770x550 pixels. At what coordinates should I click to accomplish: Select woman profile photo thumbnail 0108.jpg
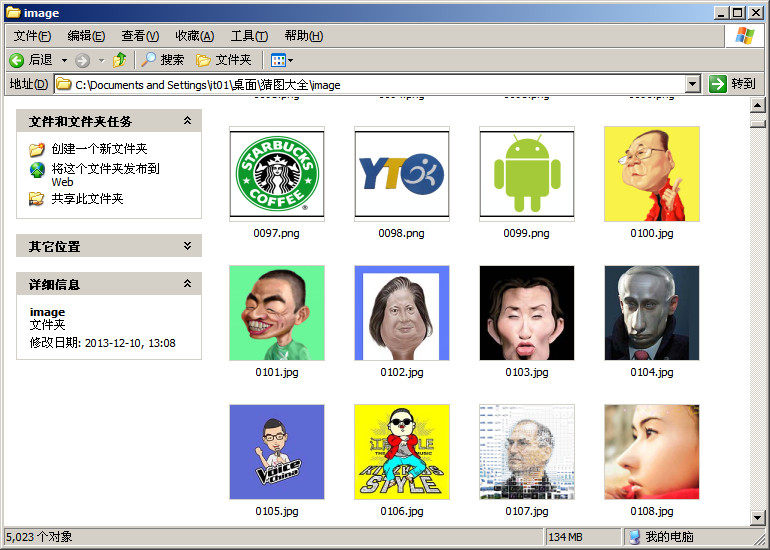coord(652,452)
